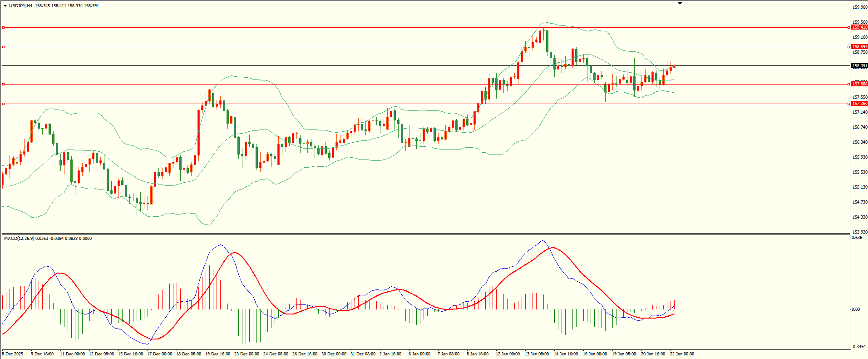Click the red 159.410 price label
The width and height of the screenshot is (868, 359).
coord(859,27)
